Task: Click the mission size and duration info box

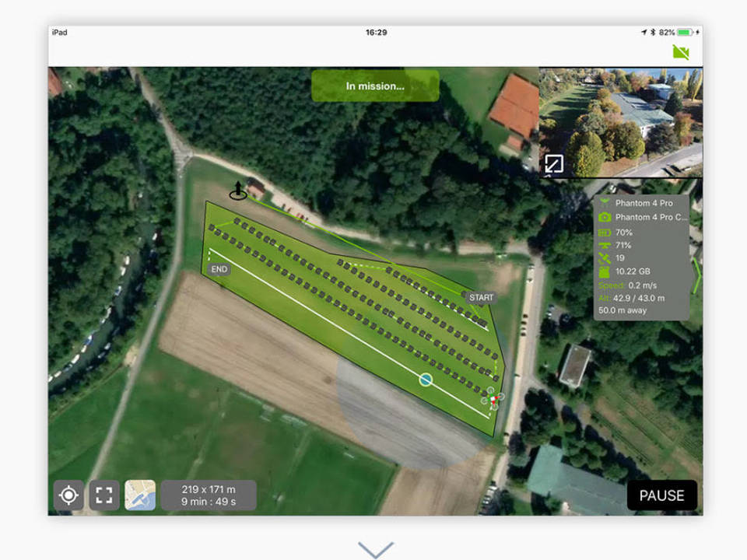Action: 207,495
